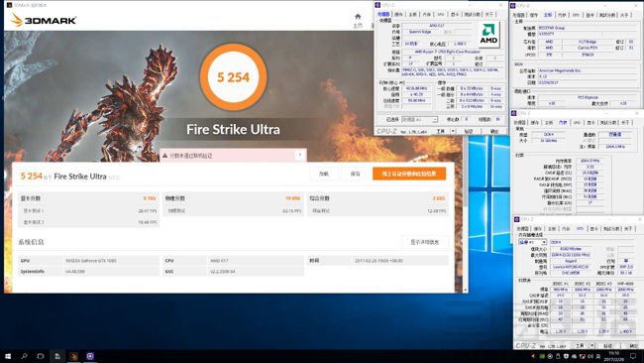The height and width of the screenshot is (363, 644).
Task: Click the warning question-mark help icon
Action: coord(300,156)
